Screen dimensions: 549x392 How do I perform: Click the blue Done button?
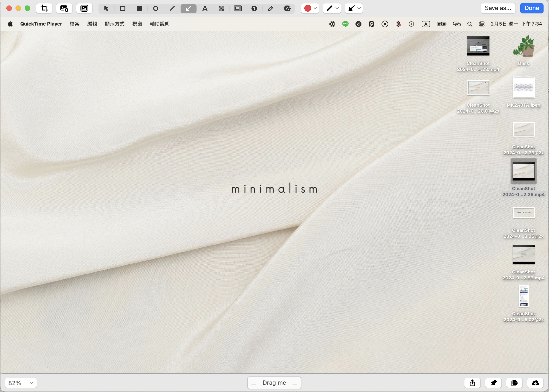(532, 8)
